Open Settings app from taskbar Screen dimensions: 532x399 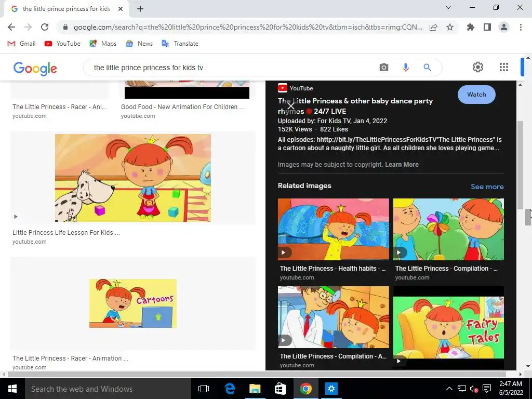click(x=331, y=389)
